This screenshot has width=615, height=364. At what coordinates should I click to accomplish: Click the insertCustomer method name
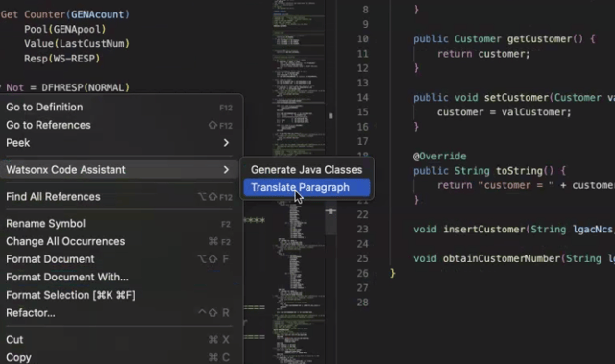pyautogui.click(x=483, y=230)
